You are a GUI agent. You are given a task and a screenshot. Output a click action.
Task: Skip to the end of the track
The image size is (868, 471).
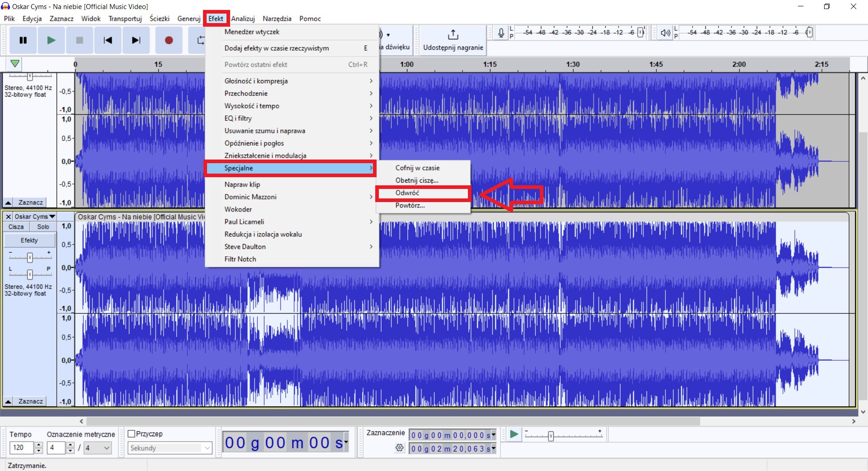(136, 40)
